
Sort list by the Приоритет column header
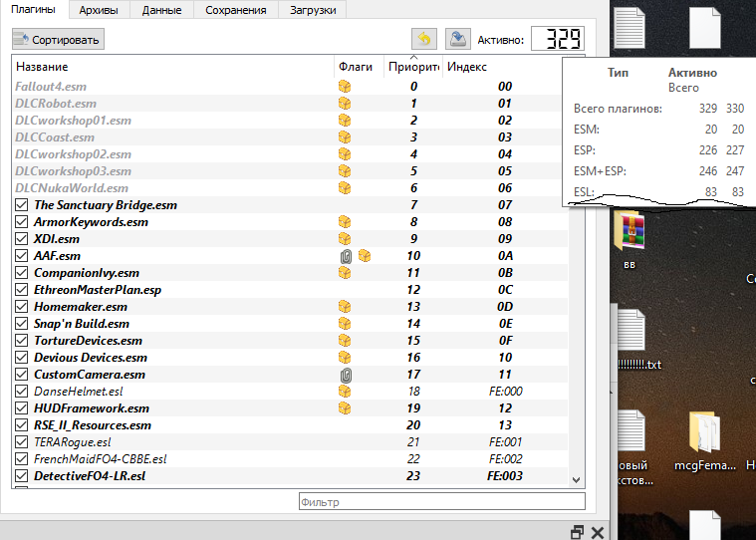[x=412, y=67]
